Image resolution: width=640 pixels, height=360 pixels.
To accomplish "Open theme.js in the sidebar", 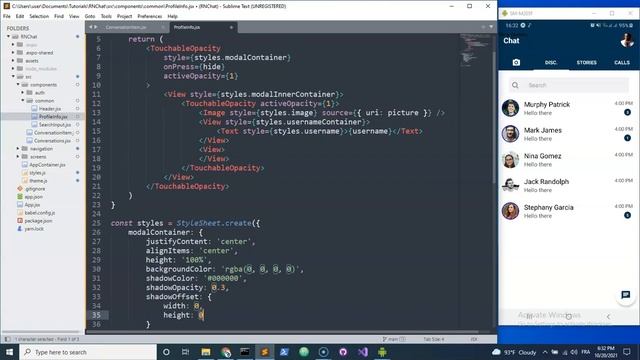I will (x=38, y=180).
